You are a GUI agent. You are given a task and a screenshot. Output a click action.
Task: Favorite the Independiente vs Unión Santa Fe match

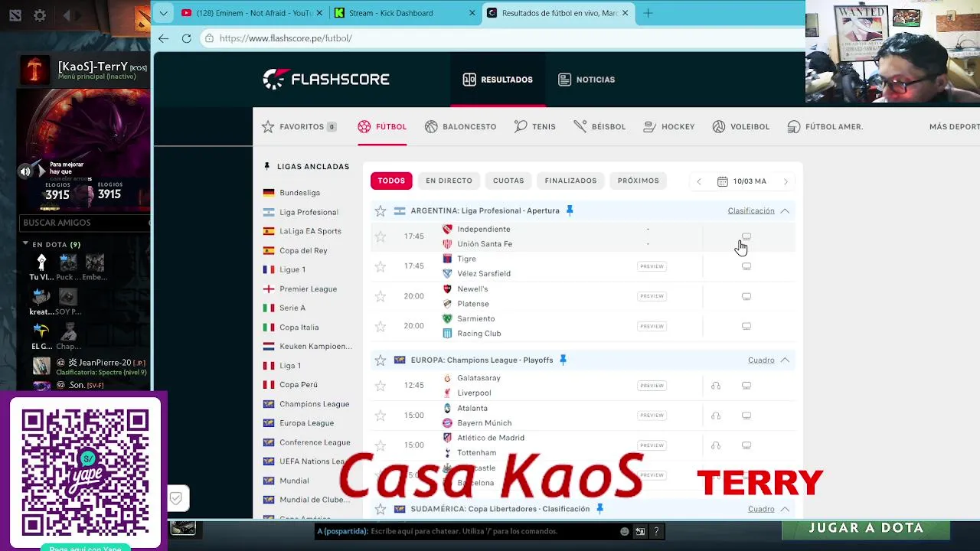[x=381, y=236]
